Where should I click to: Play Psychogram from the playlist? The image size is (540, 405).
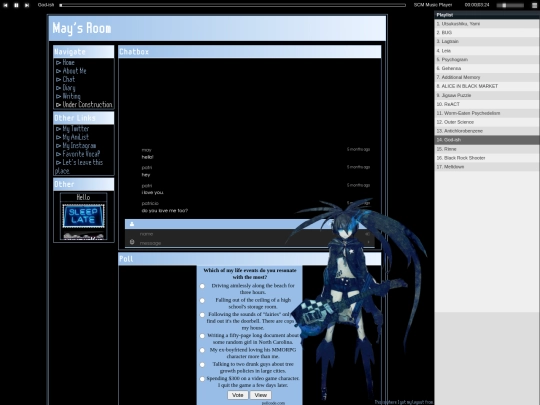coord(487,60)
